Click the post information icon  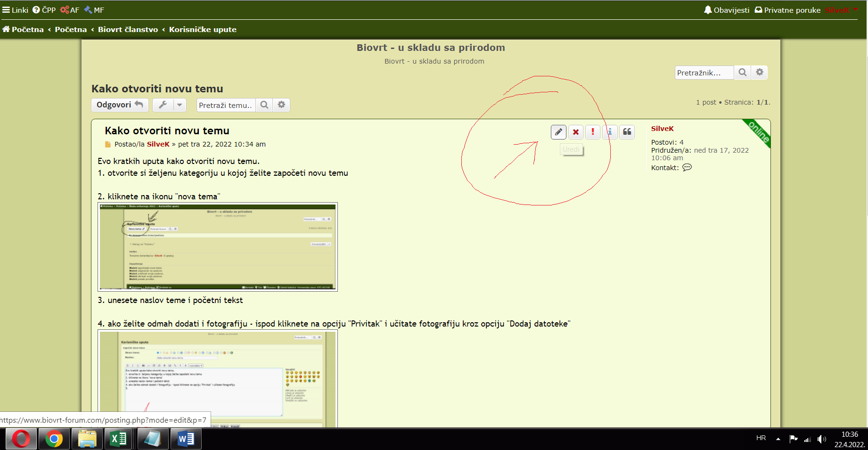[x=610, y=132]
